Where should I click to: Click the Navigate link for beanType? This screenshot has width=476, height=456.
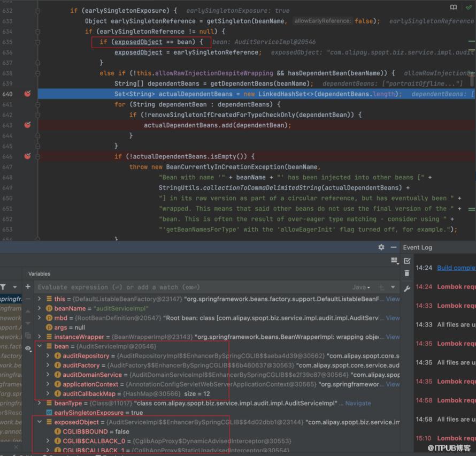coord(358,403)
